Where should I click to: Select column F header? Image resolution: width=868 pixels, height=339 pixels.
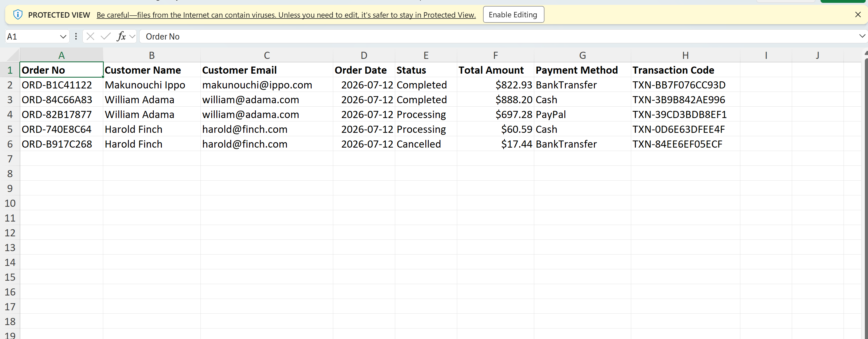click(495, 55)
